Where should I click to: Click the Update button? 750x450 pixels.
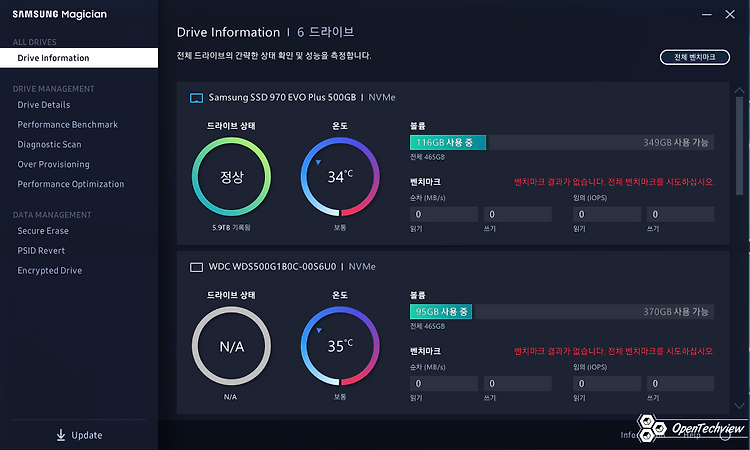coord(79,435)
